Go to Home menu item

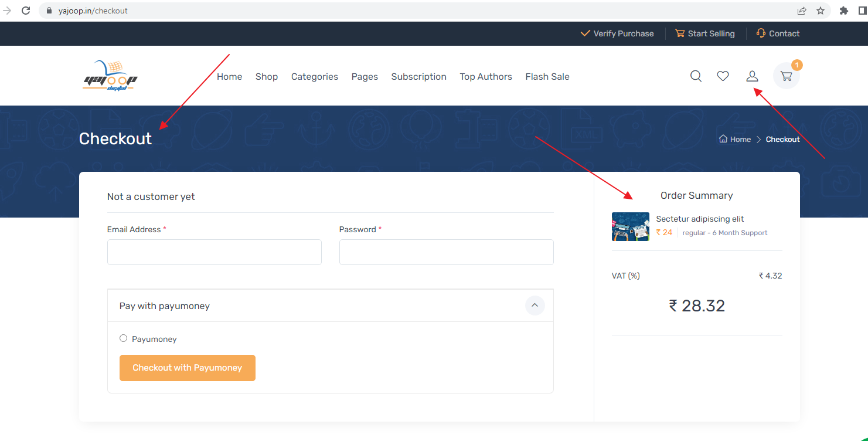[229, 77]
